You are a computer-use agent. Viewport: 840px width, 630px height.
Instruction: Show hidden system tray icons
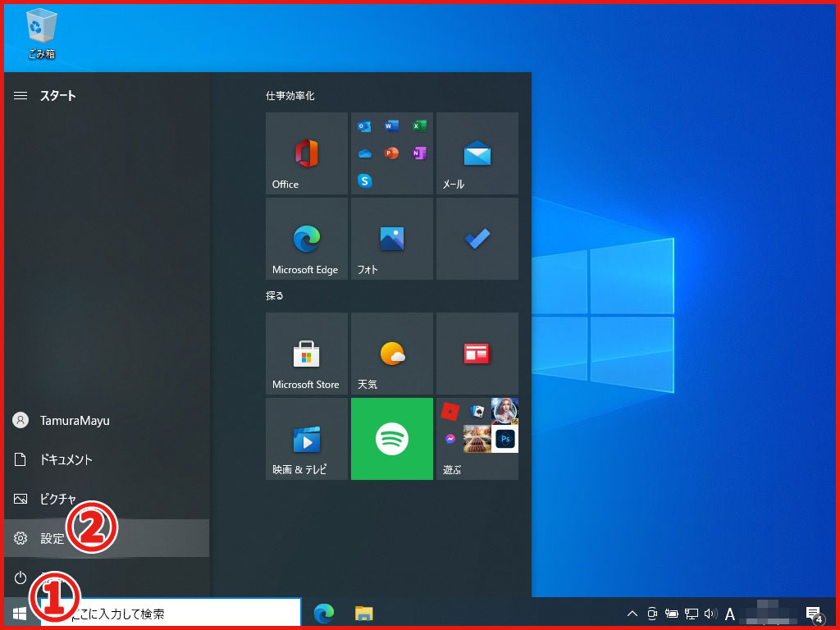pos(632,614)
